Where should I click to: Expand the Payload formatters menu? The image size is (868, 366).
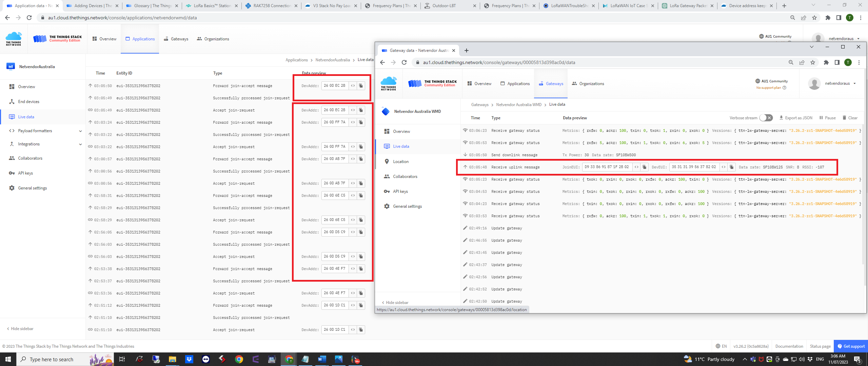45,131
